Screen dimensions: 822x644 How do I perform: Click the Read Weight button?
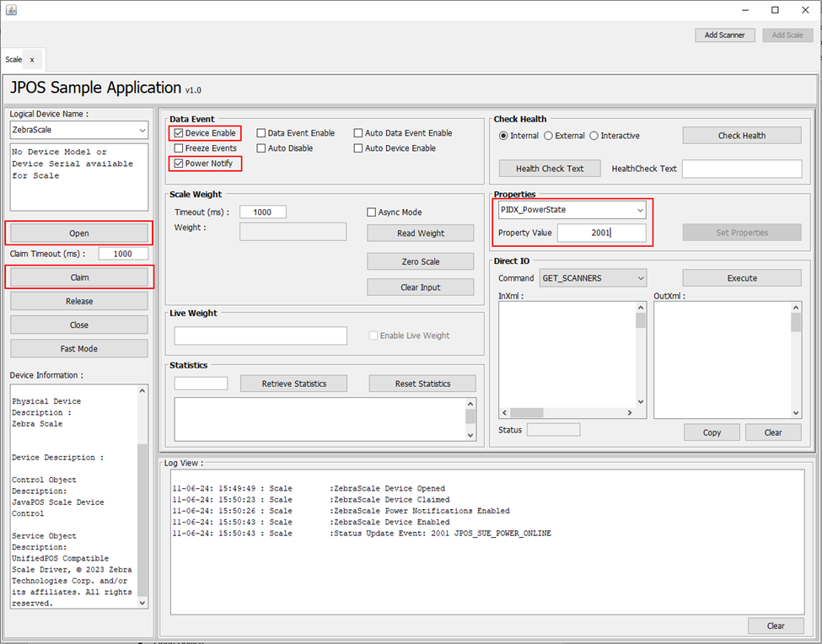click(421, 233)
